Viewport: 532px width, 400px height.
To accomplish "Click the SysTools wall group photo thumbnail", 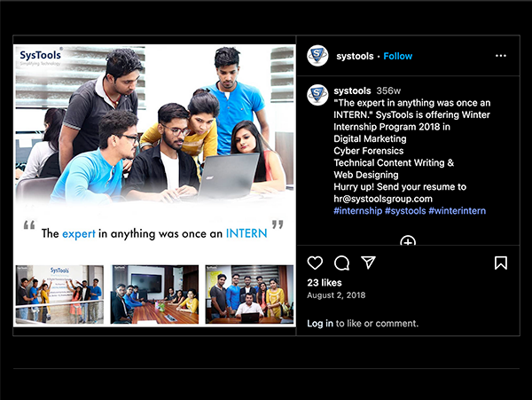I will [59, 294].
